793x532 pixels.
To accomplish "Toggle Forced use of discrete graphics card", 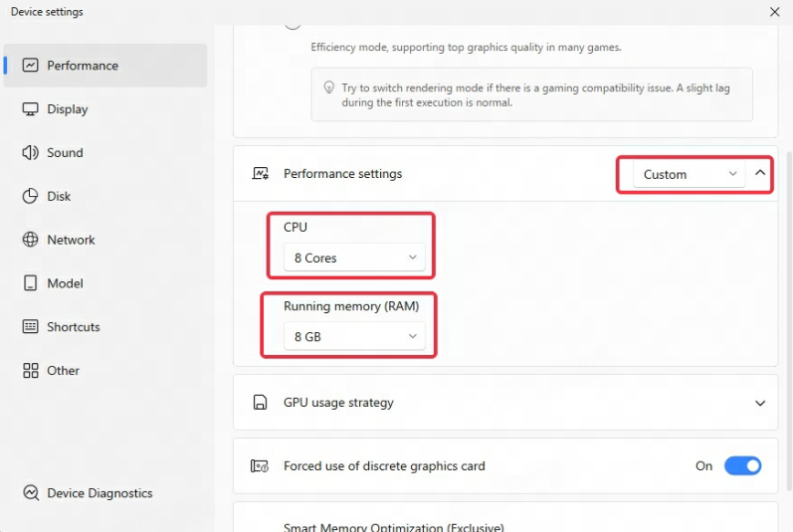I will tap(742, 465).
